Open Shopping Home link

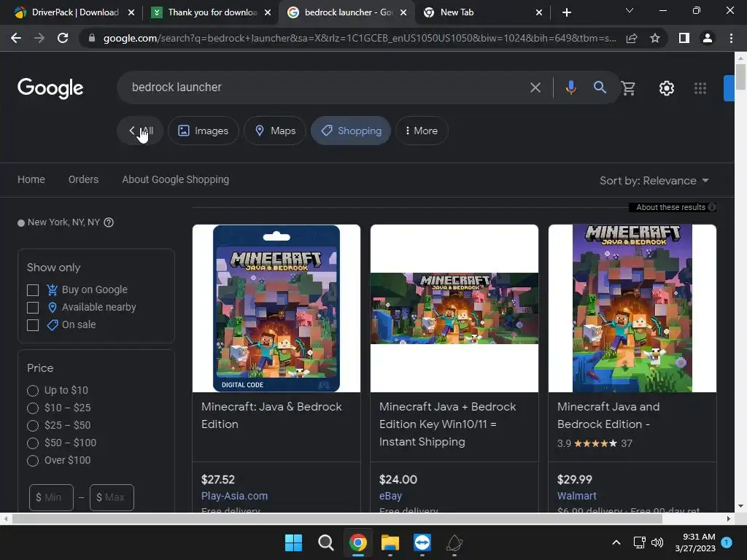pos(31,179)
